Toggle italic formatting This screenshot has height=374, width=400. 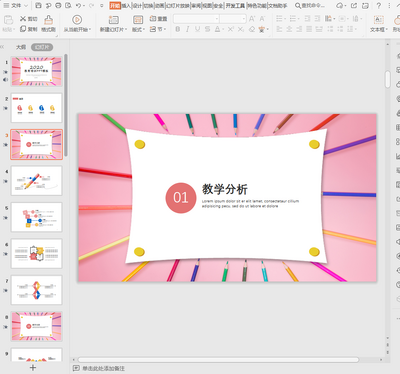[x=188, y=29]
